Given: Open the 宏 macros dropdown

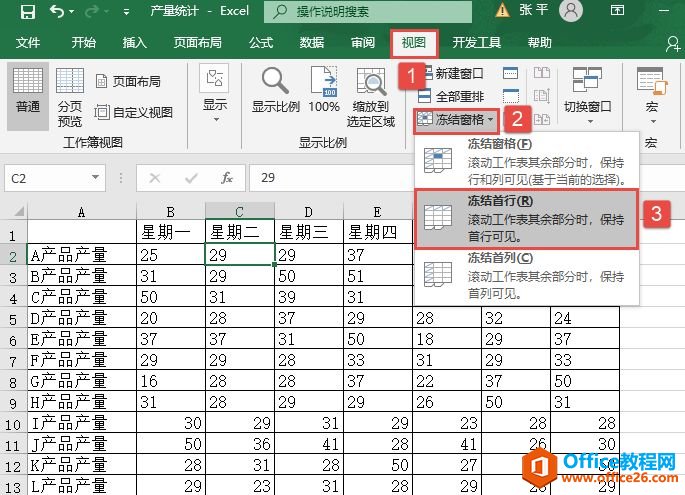Looking at the screenshot, I should (652, 96).
